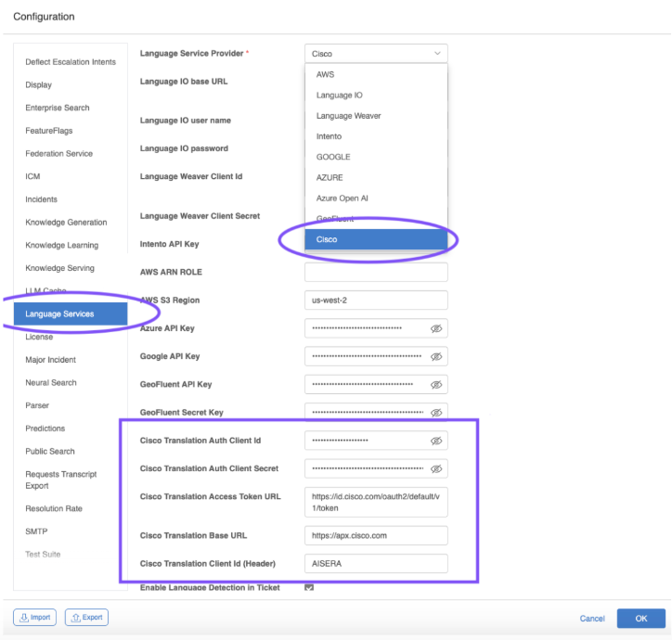Confirm configuration with OK

point(641,618)
